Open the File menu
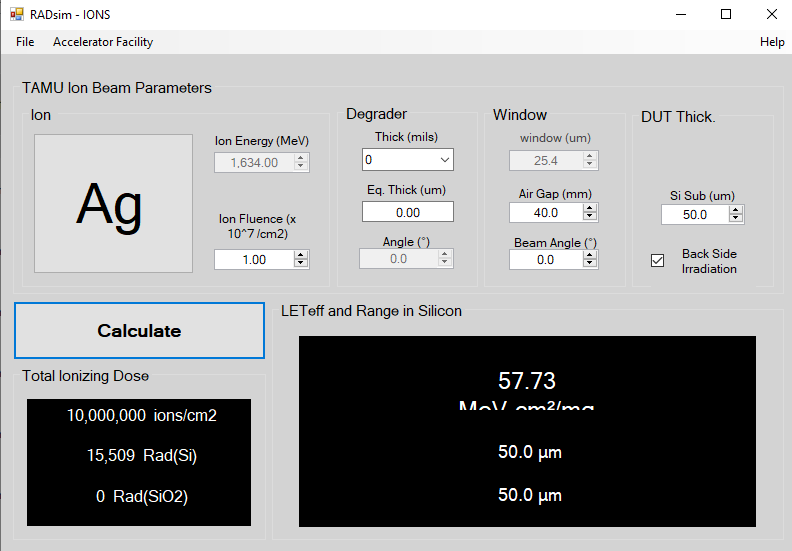 pyautogui.click(x=25, y=42)
